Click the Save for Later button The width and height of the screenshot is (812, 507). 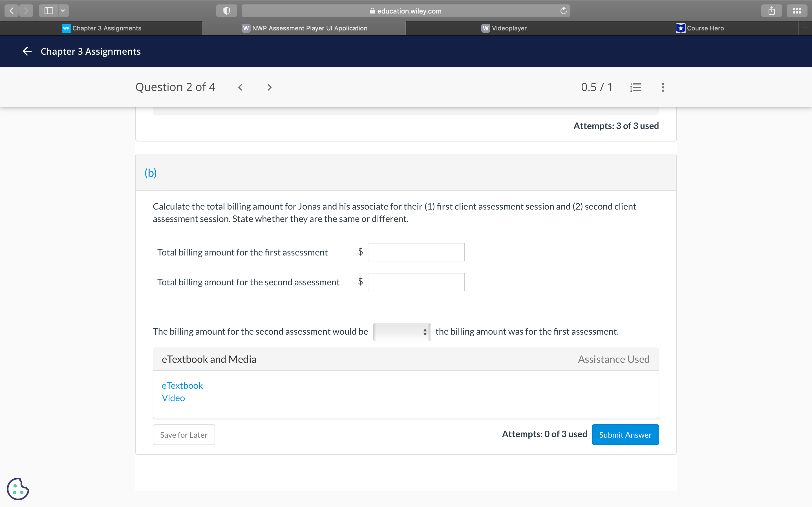tap(184, 435)
